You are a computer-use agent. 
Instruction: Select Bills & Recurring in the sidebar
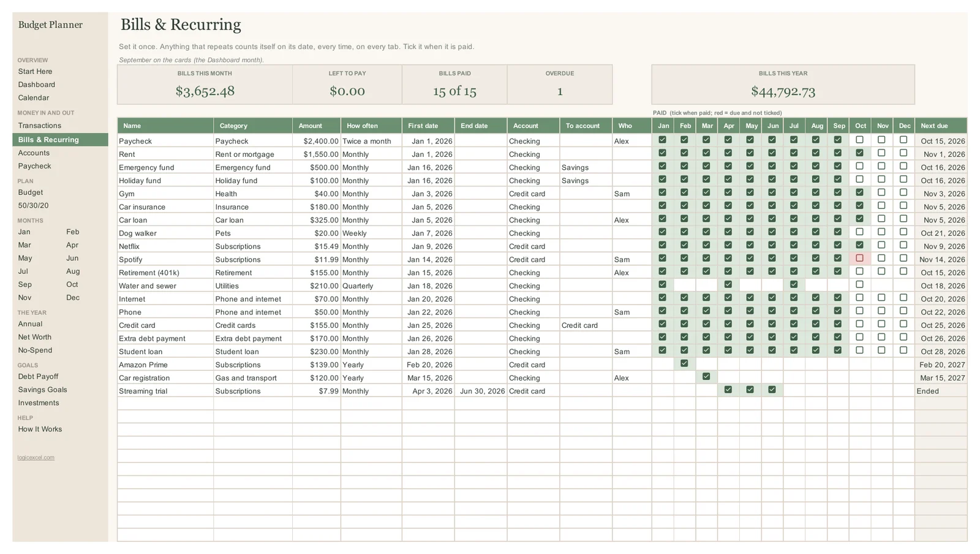click(x=60, y=140)
